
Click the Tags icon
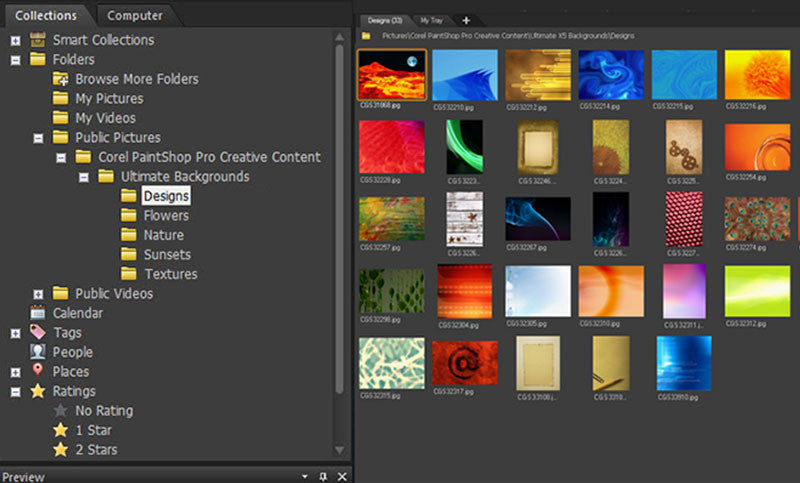pos(38,332)
